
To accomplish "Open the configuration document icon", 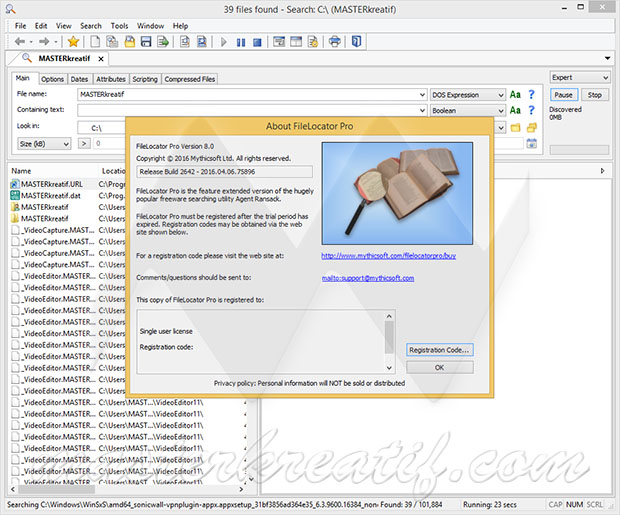I will point(313,42).
